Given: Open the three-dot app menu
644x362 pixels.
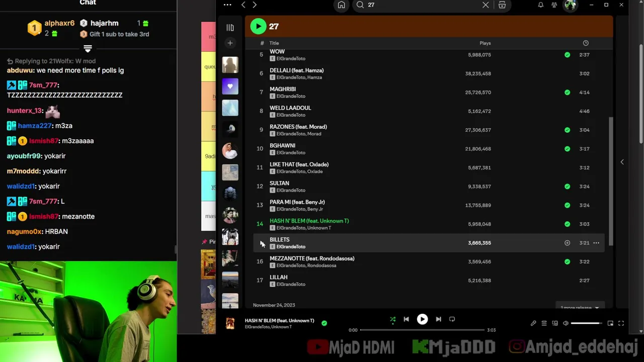Looking at the screenshot, I should [227, 5].
